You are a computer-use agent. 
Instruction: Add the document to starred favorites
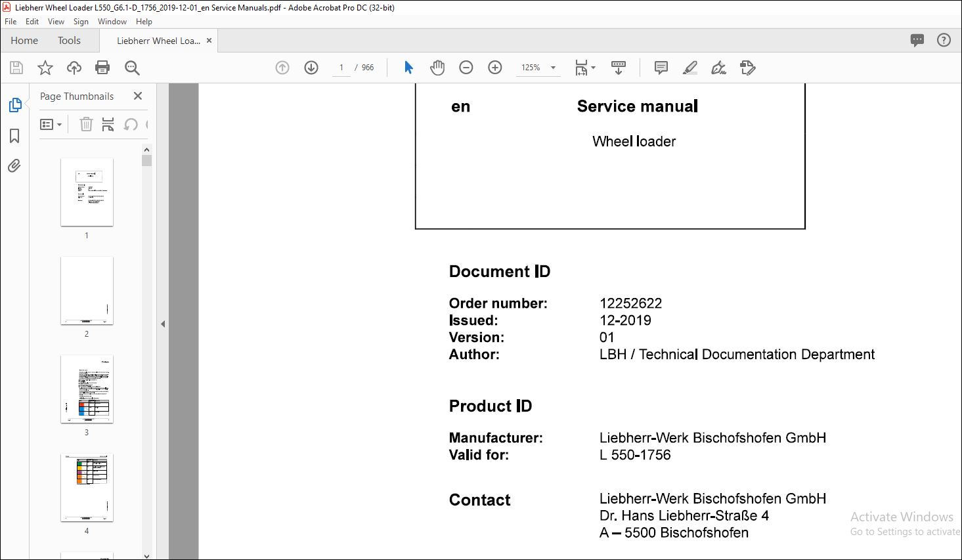coord(45,68)
